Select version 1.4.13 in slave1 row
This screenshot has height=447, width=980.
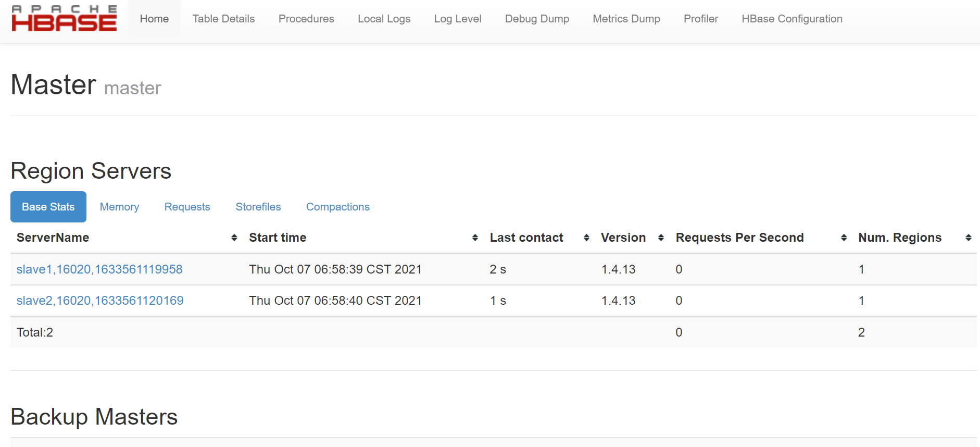click(x=619, y=269)
